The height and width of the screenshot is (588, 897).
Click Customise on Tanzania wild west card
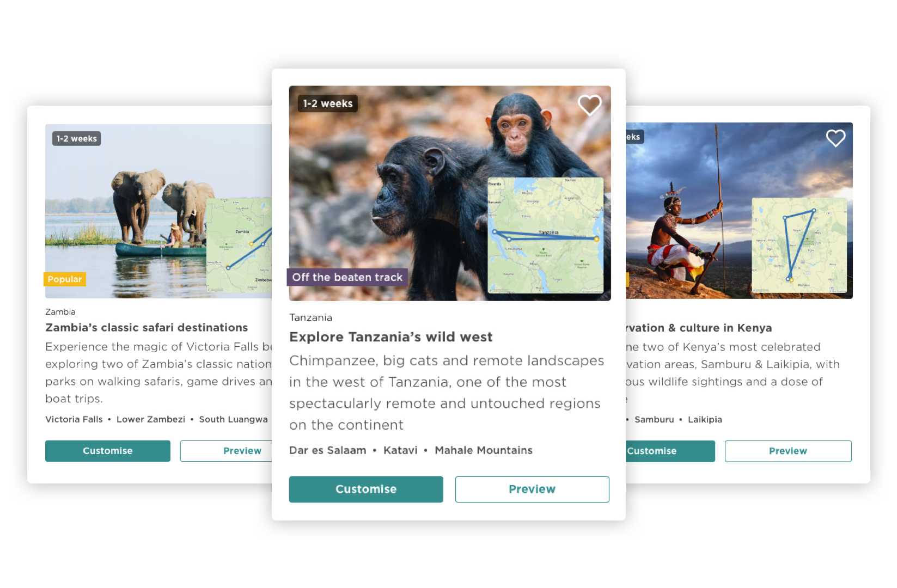366,489
